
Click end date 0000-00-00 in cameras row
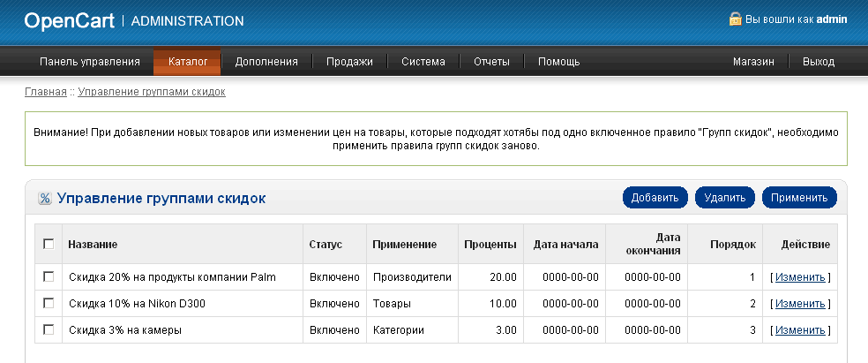point(653,330)
